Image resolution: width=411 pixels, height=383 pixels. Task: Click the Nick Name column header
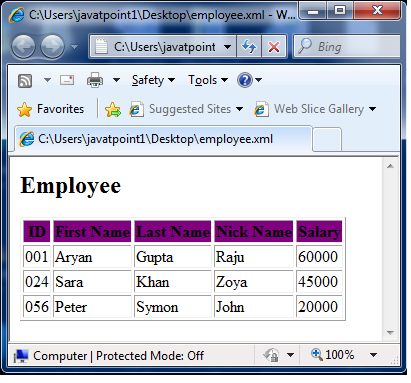click(254, 232)
